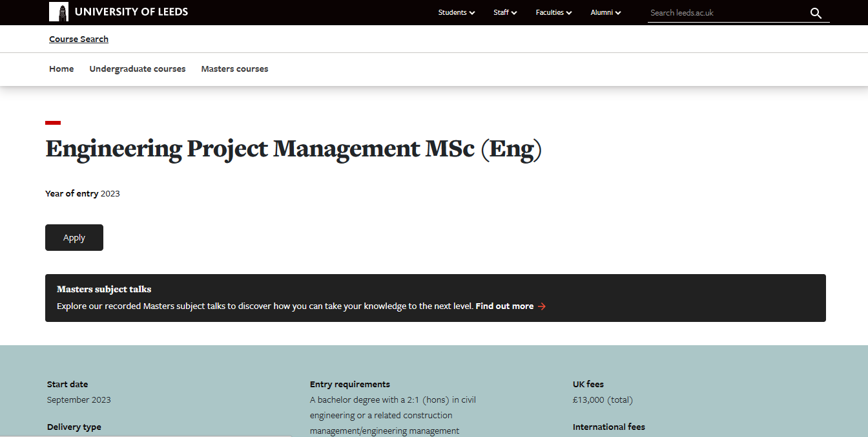Screen dimensions: 868x437
Task: Expand the Students dropdown menu
Action: tap(456, 12)
